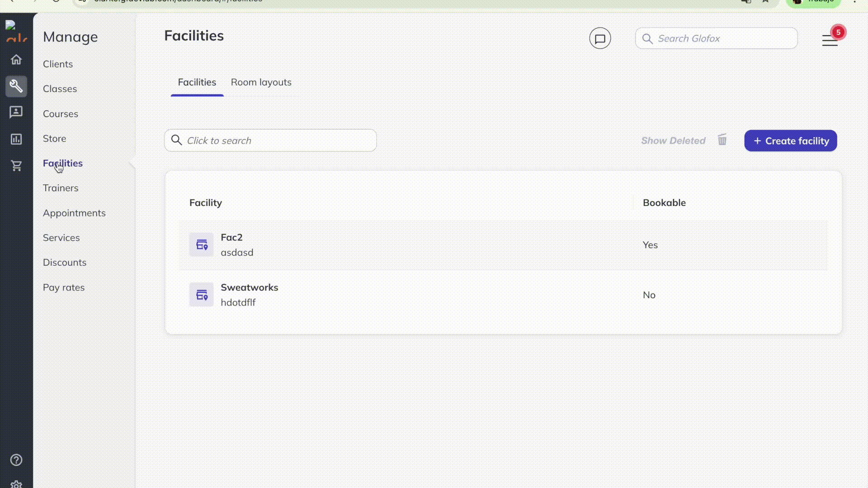The height and width of the screenshot is (488, 868).
Task: Focus the Click to search field
Action: 270,141
